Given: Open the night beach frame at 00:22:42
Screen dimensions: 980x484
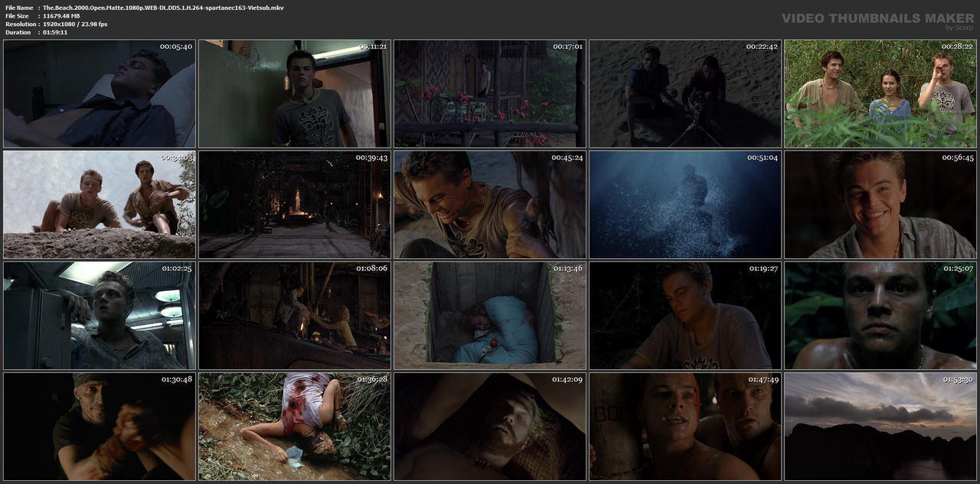Looking at the screenshot, I should 685,93.
